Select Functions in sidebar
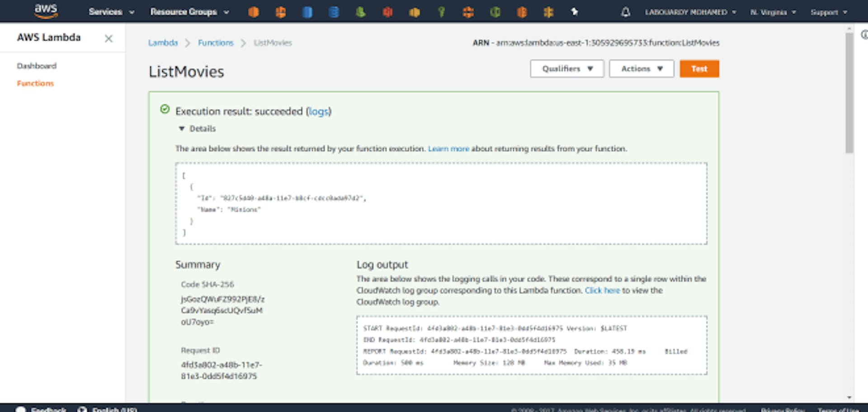 point(35,83)
